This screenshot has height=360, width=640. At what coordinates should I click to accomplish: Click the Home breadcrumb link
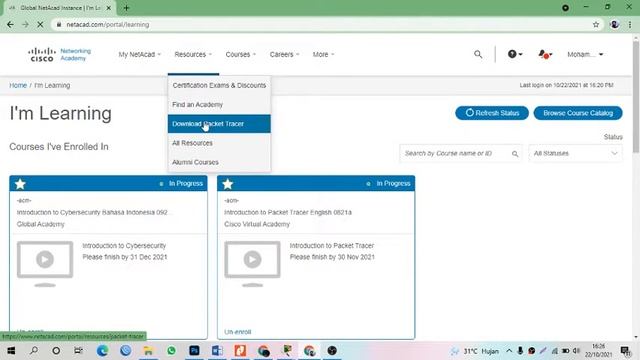(18, 85)
